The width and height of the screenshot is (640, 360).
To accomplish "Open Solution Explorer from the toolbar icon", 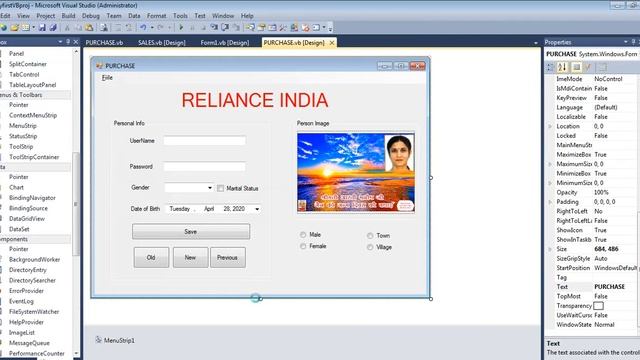I will pos(250,28).
